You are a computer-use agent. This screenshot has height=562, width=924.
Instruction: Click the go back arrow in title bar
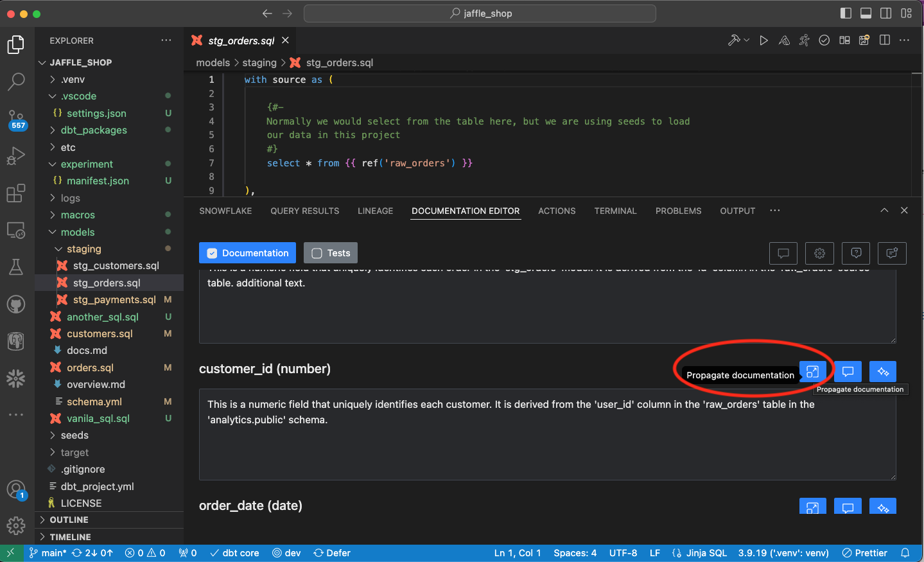pos(267,13)
